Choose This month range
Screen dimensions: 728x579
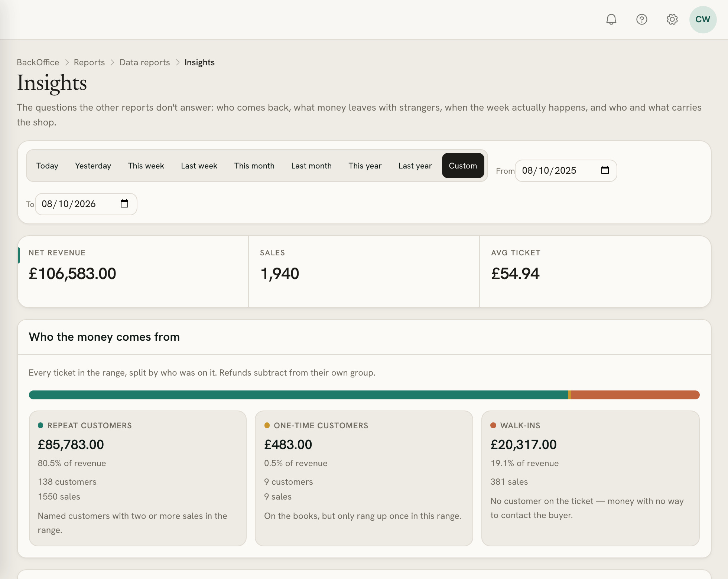(x=254, y=166)
